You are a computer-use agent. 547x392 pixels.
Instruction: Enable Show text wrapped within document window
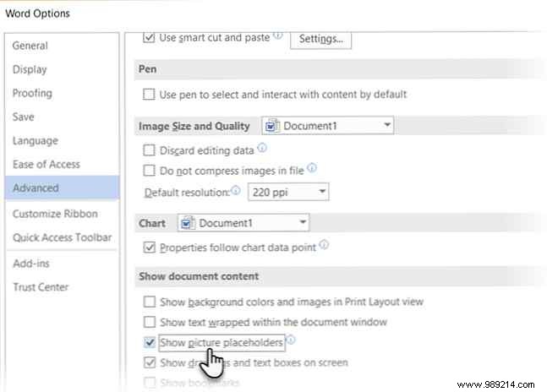[x=150, y=322]
